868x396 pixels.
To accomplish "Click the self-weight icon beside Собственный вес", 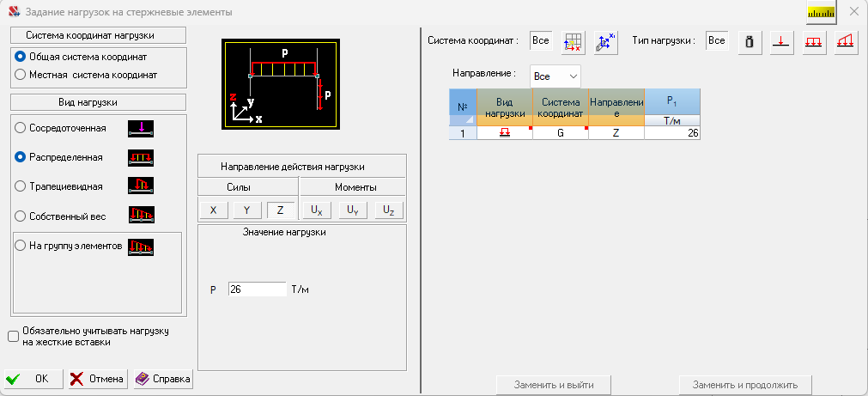I will [x=141, y=215].
